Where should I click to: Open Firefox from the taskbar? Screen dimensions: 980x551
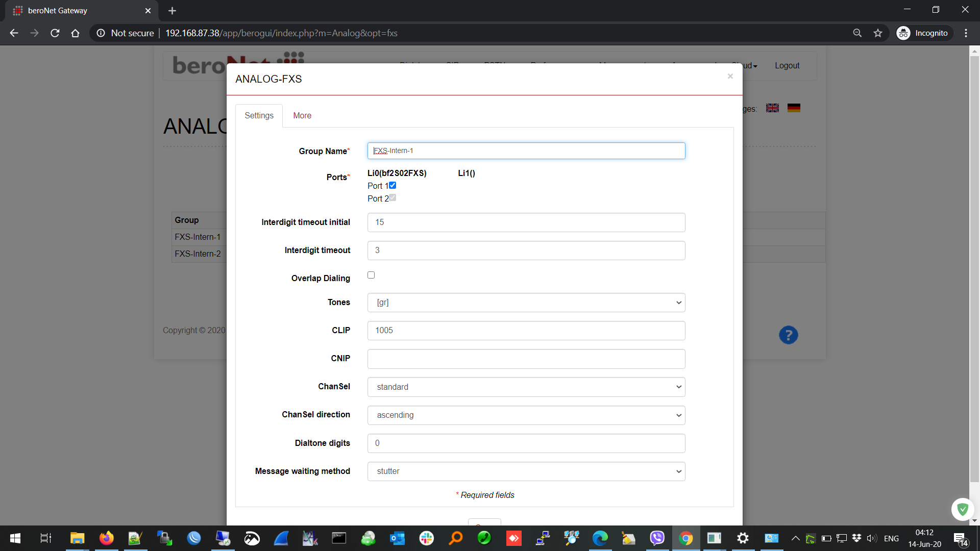point(106,538)
